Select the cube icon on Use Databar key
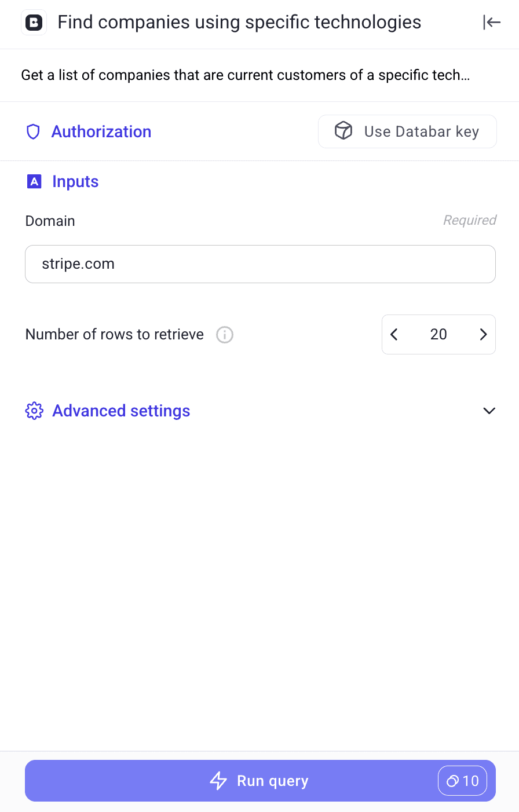519x812 pixels. tap(343, 131)
